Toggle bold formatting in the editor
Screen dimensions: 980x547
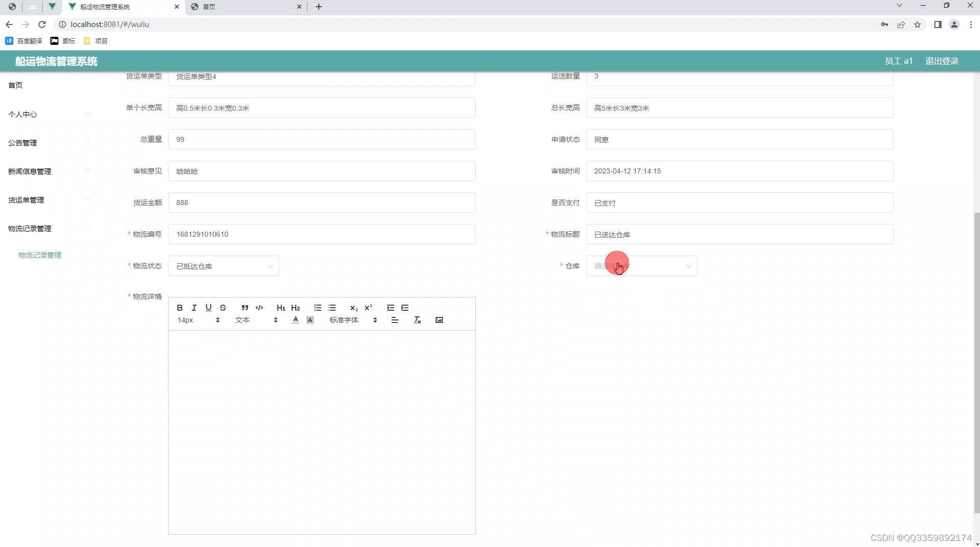180,308
